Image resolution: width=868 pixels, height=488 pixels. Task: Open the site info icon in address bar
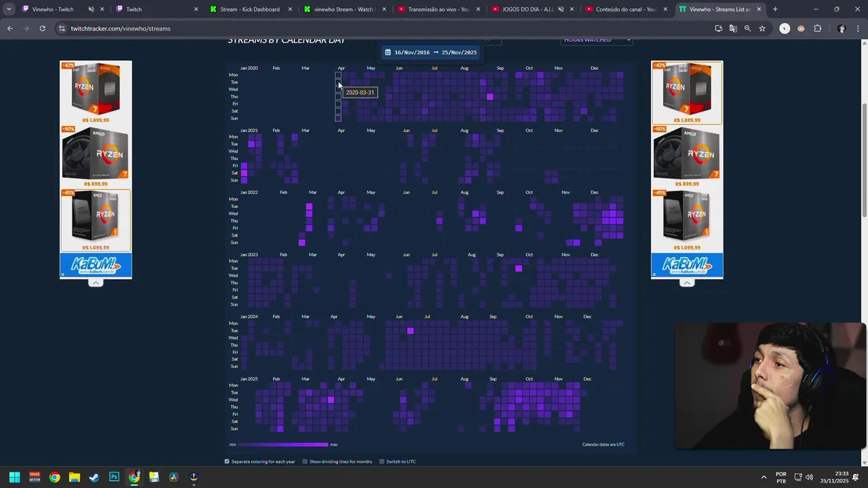pos(62,28)
